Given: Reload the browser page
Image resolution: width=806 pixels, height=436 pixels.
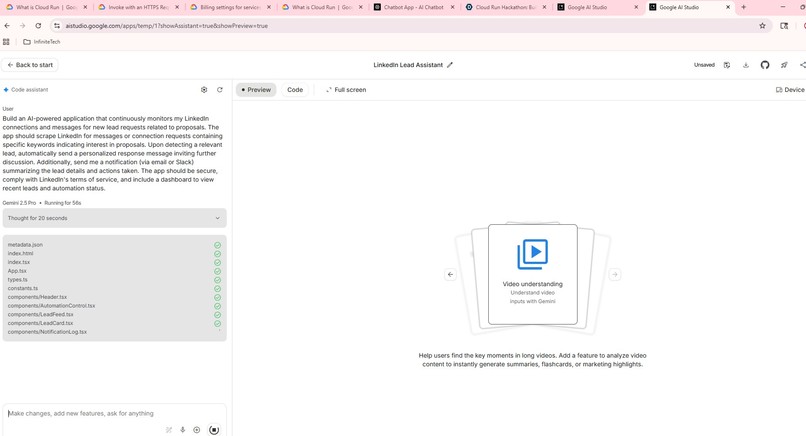Looking at the screenshot, I should [x=38, y=26].
